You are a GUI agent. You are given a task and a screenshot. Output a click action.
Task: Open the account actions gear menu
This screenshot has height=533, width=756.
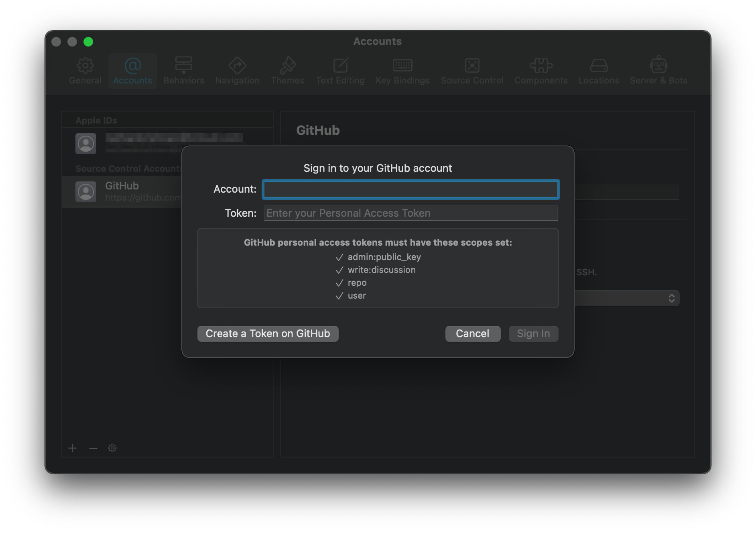point(112,448)
